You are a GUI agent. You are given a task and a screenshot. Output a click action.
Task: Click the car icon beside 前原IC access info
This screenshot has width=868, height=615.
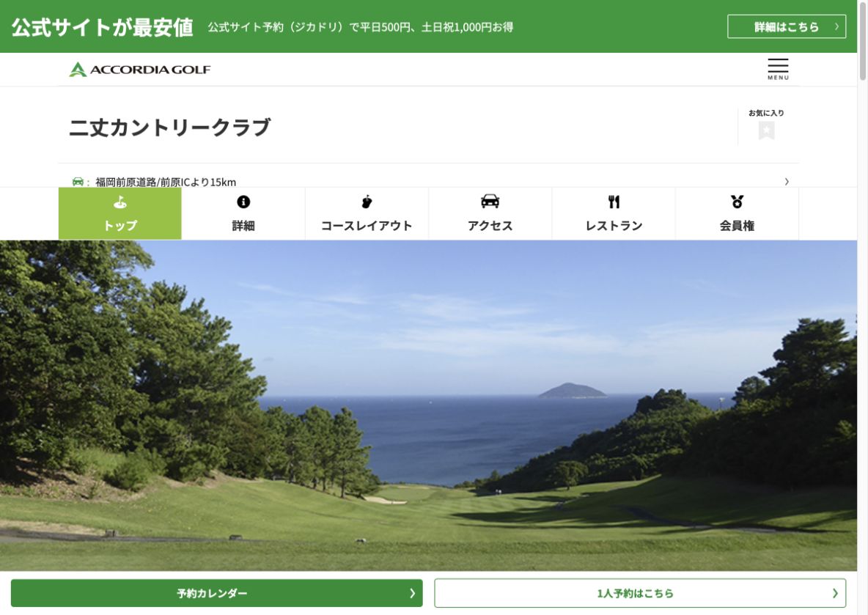pyautogui.click(x=78, y=182)
